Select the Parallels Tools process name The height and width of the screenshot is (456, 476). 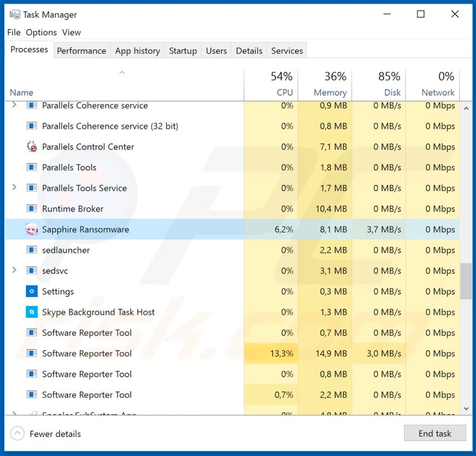click(69, 167)
